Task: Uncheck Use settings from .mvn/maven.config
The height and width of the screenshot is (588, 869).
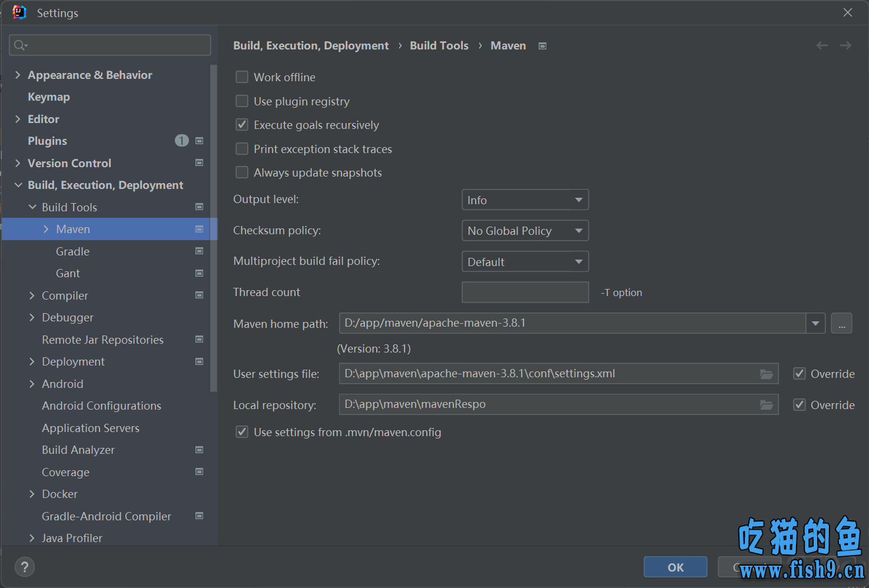Action: tap(242, 432)
